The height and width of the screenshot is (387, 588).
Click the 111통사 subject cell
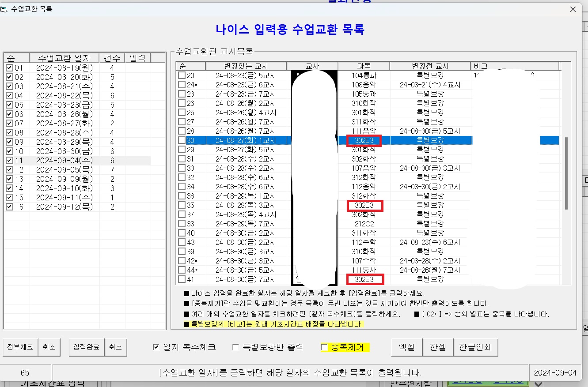(x=364, y=270)
